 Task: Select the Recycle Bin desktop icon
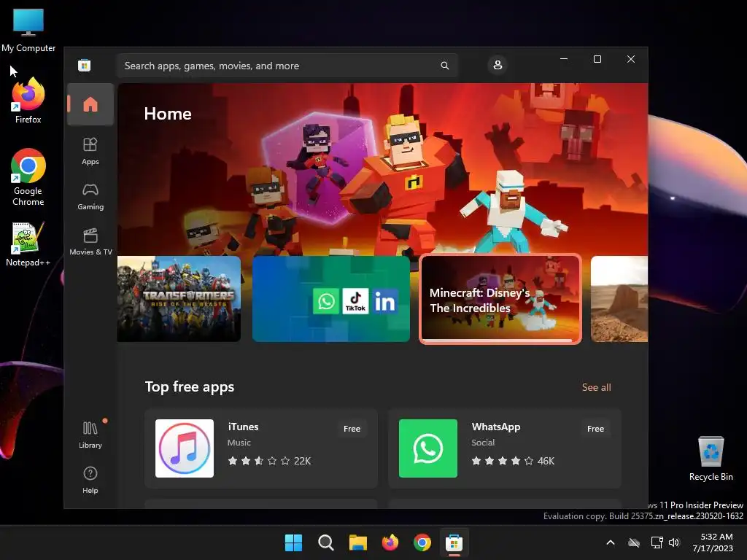pyautogui.click(x=711, y=459)
